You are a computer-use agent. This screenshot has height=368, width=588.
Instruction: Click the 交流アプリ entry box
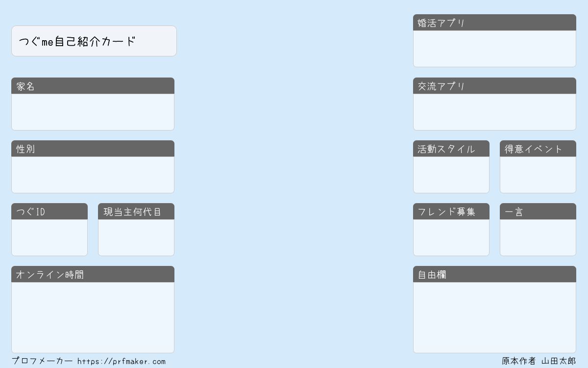click(494, 112)
